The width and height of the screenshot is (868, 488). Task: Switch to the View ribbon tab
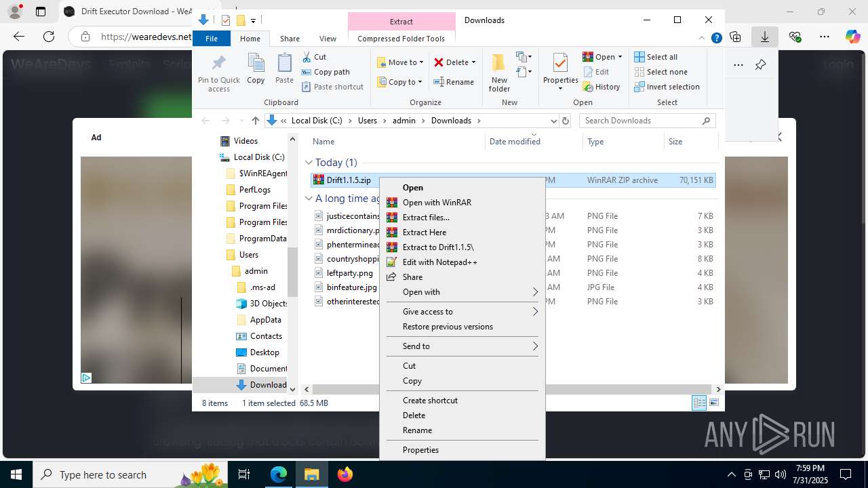328,39
